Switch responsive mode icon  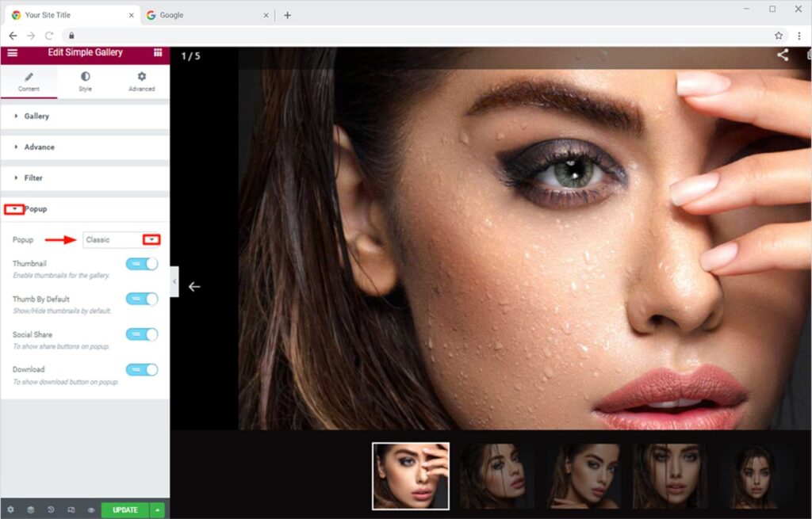71,510
